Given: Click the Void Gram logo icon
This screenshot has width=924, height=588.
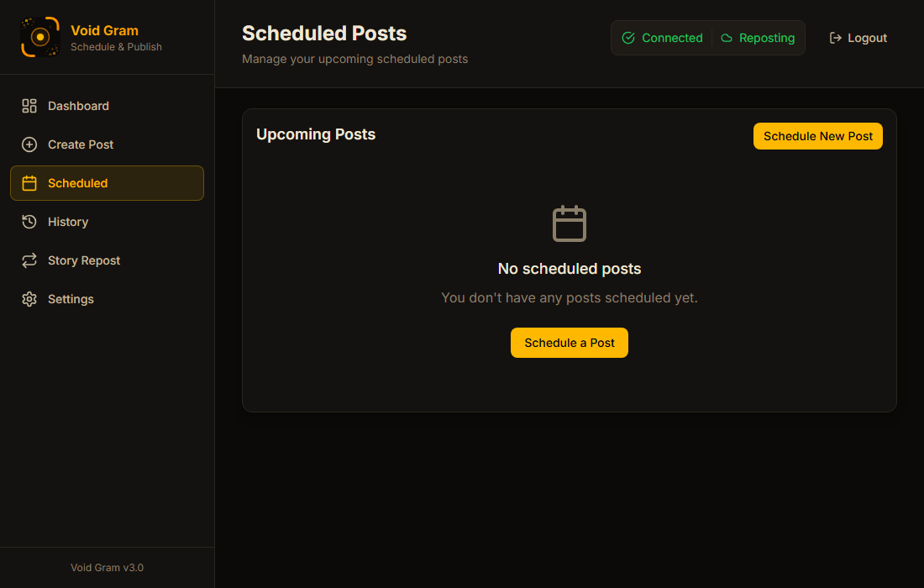Looking at the screenshot, I should coord(39,37).
